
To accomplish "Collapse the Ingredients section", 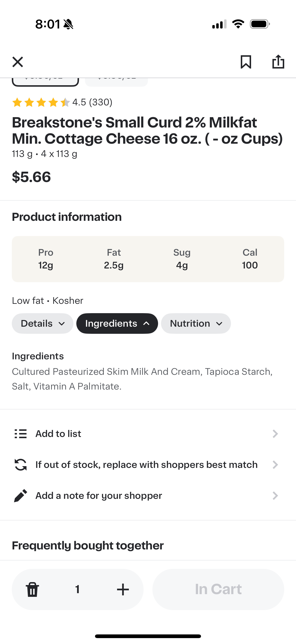I will pos(117,323).
